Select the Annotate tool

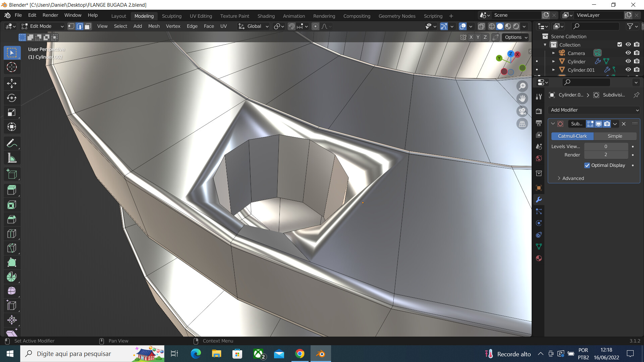(x=12, y=143)
